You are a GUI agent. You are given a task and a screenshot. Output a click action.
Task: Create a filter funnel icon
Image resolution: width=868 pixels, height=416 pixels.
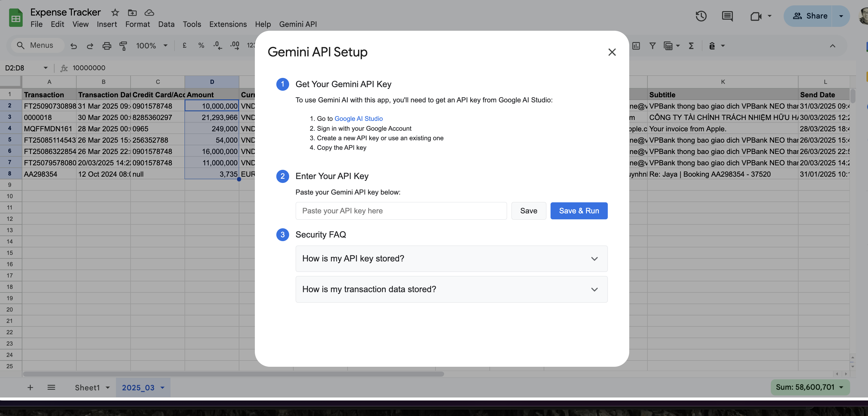652,46
